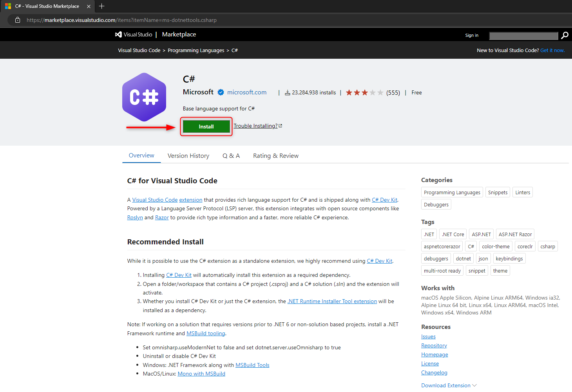Click the browser tab close icon

click(x=89, y=6)
